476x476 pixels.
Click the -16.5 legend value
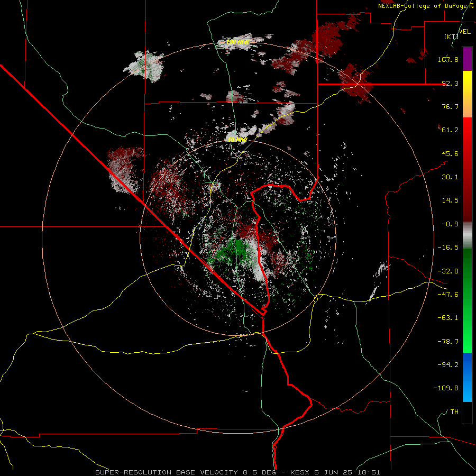coord(448,248)
